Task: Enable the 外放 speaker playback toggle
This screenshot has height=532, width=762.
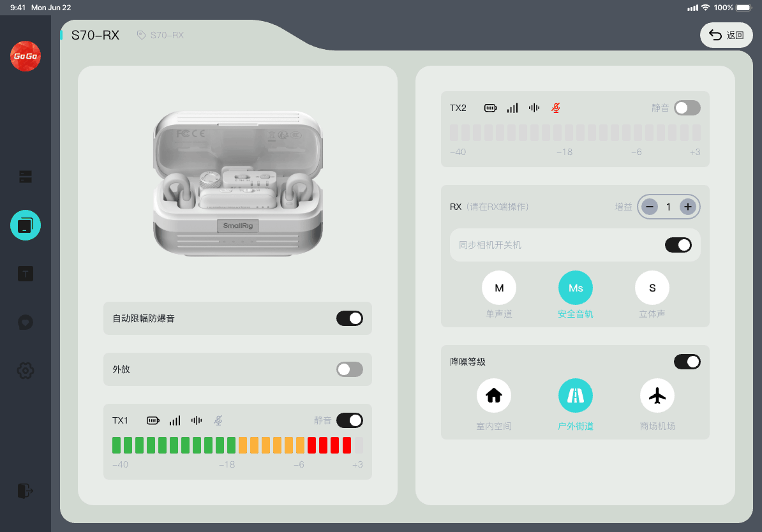Action: 350,369
